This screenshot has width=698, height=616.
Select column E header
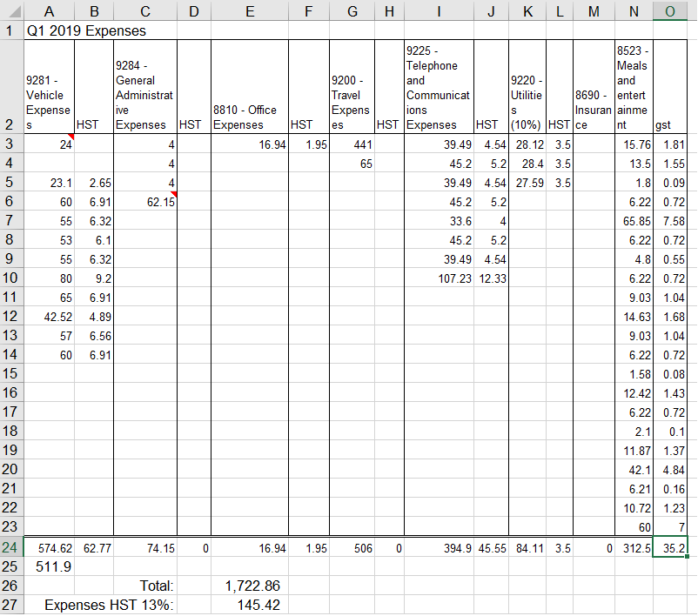[x=249, y=10]
